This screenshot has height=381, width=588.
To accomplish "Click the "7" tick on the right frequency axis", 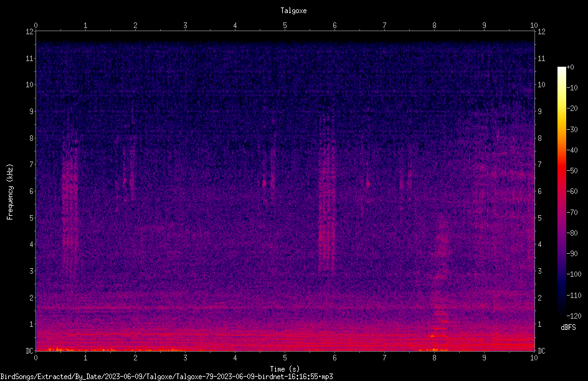I will [x=539, y=165].
